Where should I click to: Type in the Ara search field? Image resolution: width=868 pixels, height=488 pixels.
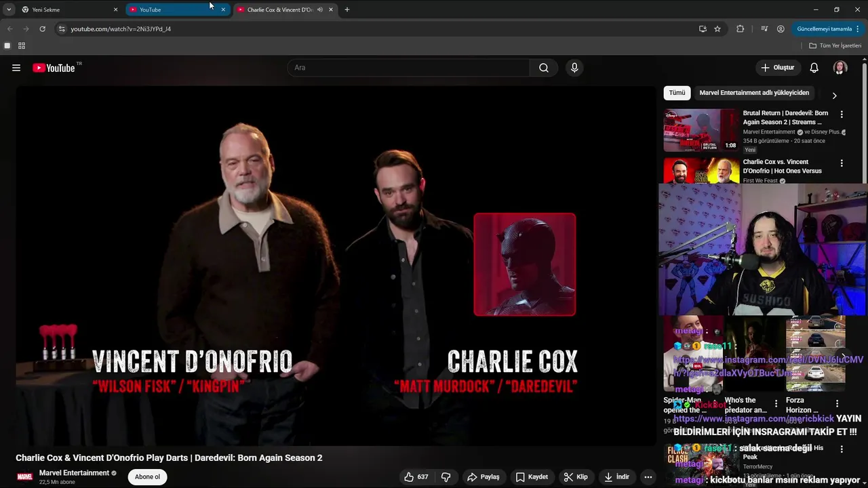click(409, 68)
